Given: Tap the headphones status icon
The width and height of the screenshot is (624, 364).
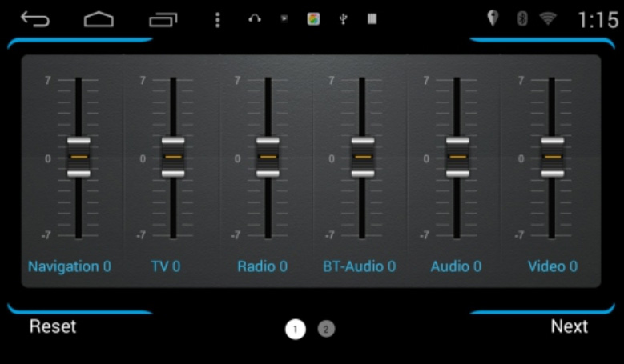Looking at the screenshot, I should click(255, 19).
